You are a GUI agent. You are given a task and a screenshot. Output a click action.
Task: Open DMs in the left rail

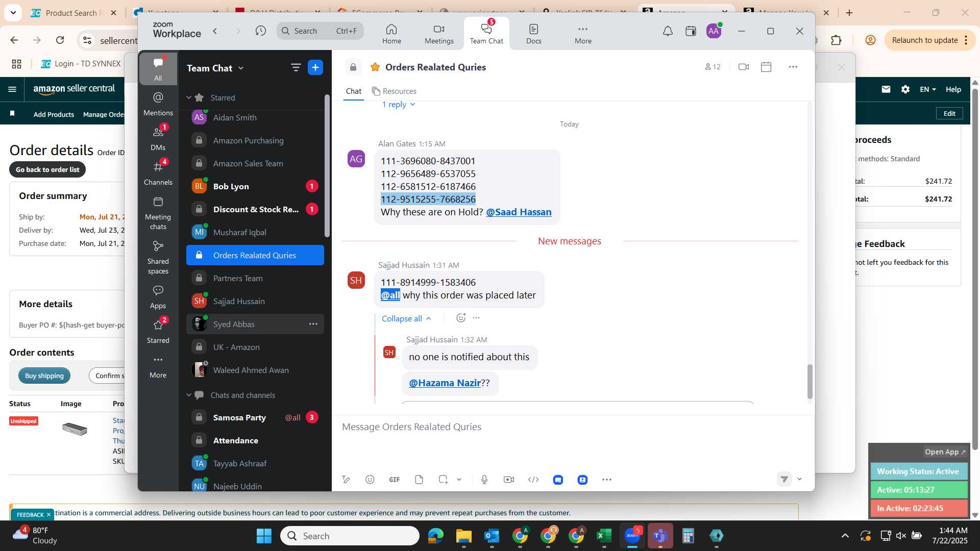tap(158, 138)
